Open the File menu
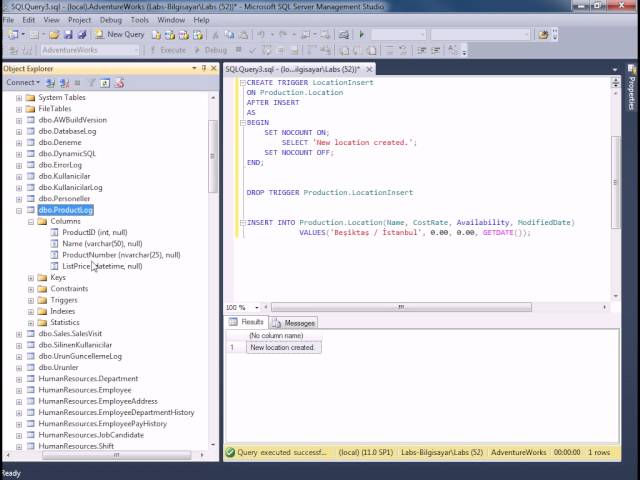This screenshot has width=640, height=480. pos(8,20)
